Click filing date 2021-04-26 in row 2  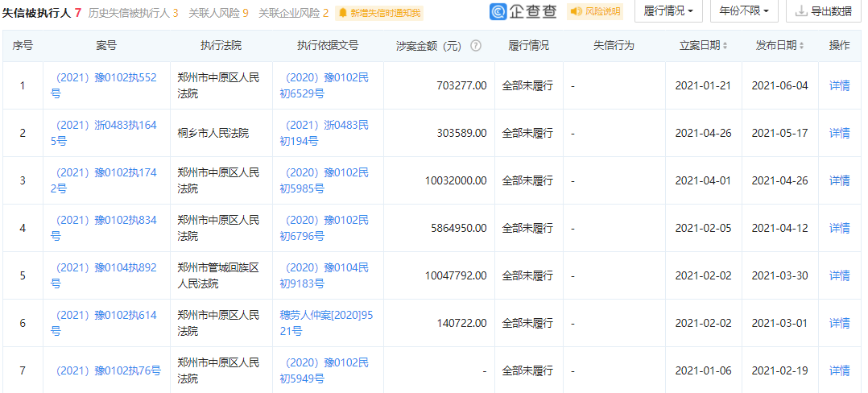point(704,134)
